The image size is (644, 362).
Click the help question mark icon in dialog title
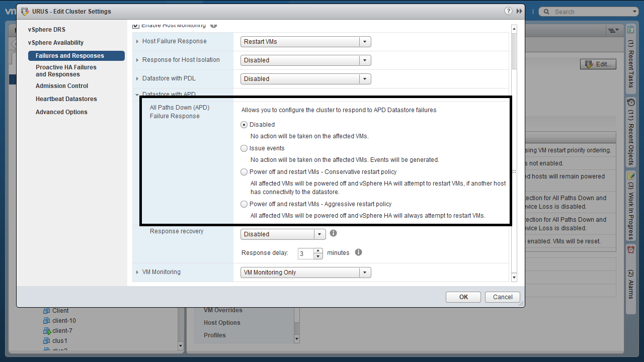(x=509, y=11)
